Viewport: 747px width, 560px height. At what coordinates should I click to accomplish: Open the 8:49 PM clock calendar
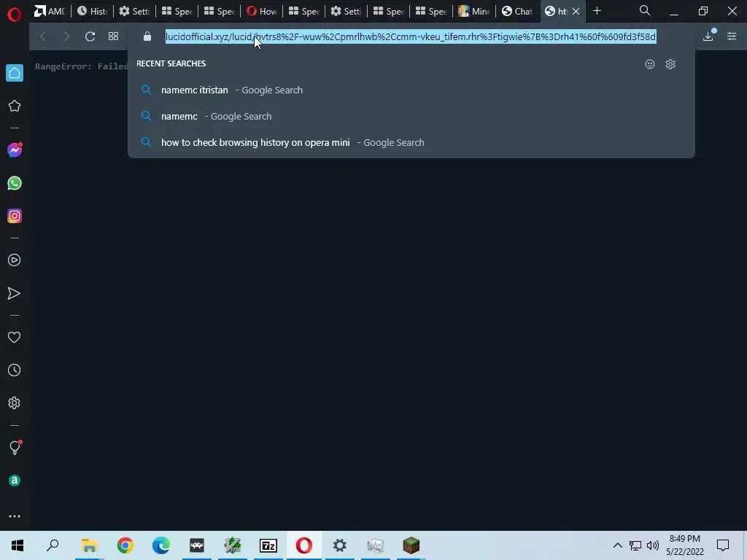685,545
